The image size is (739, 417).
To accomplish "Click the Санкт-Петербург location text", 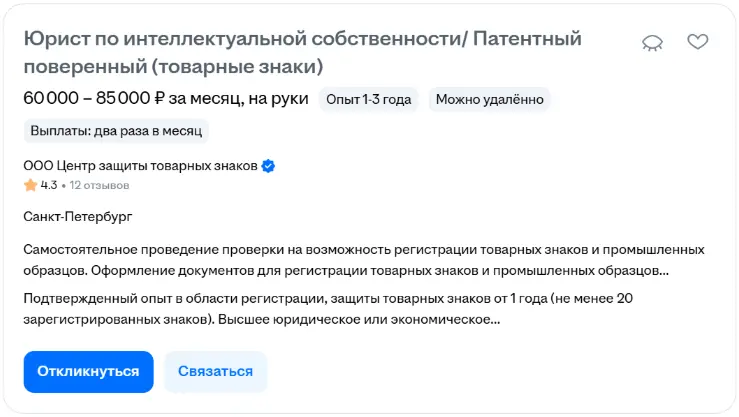I will coord(77,216).
